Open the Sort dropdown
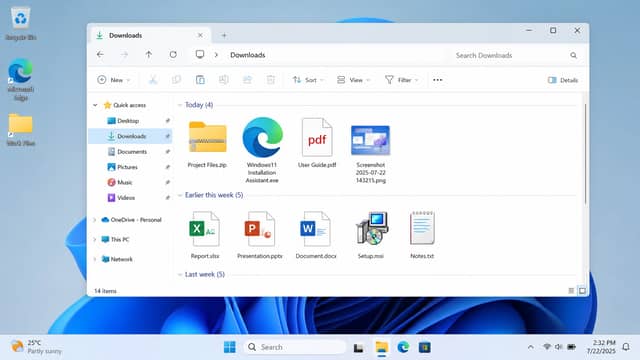The image size is (640, 360). 308,80
